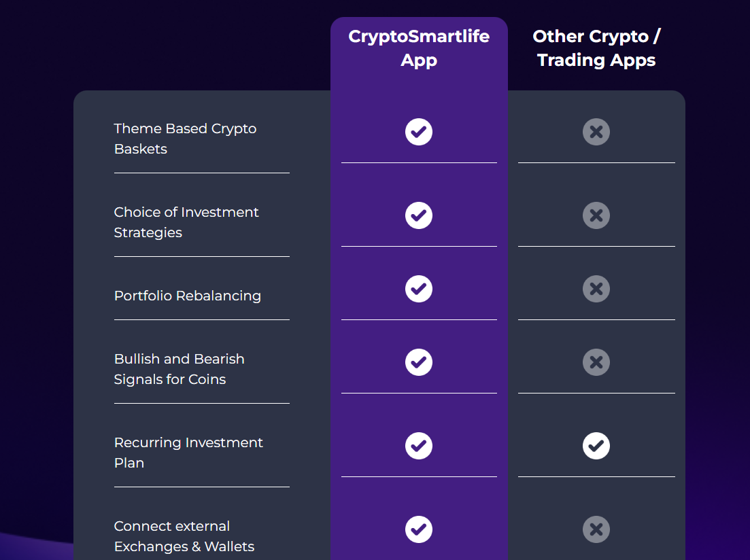Image resolution: width=750 pixels, height=560 pixels.
Task: Click Other Apps cross for external Exchanges & Wallets
Action: pos(596,529)
